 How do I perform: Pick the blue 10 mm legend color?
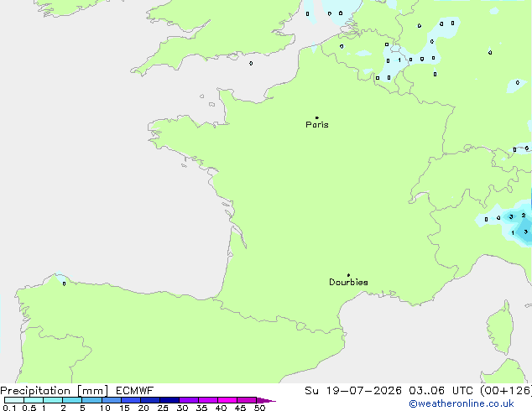[112, 400]
